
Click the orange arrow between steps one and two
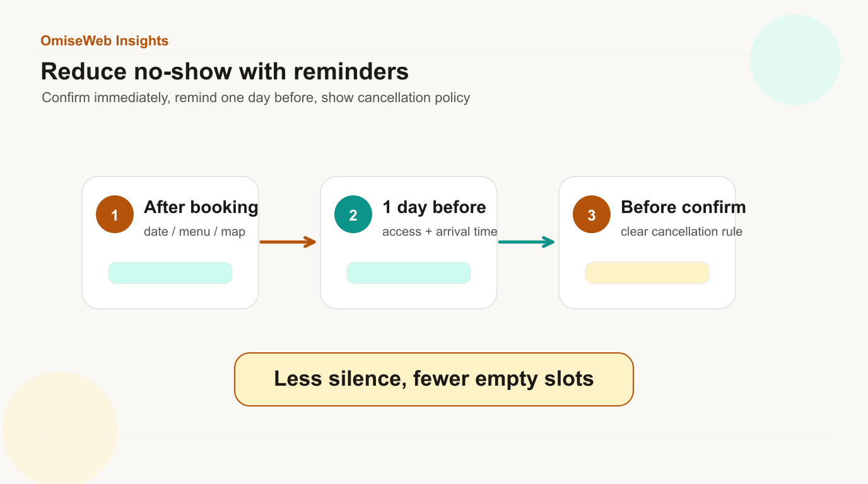point(288,242)
